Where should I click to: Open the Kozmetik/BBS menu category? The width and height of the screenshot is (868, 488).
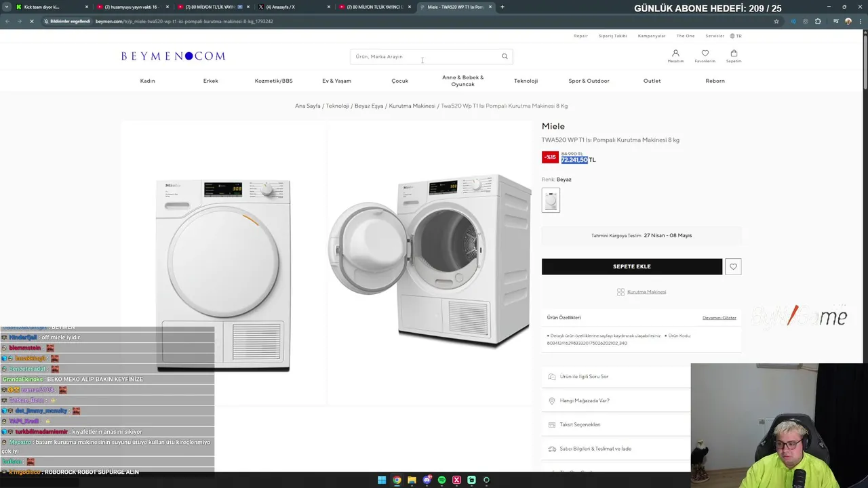click(x=274, y=81)
